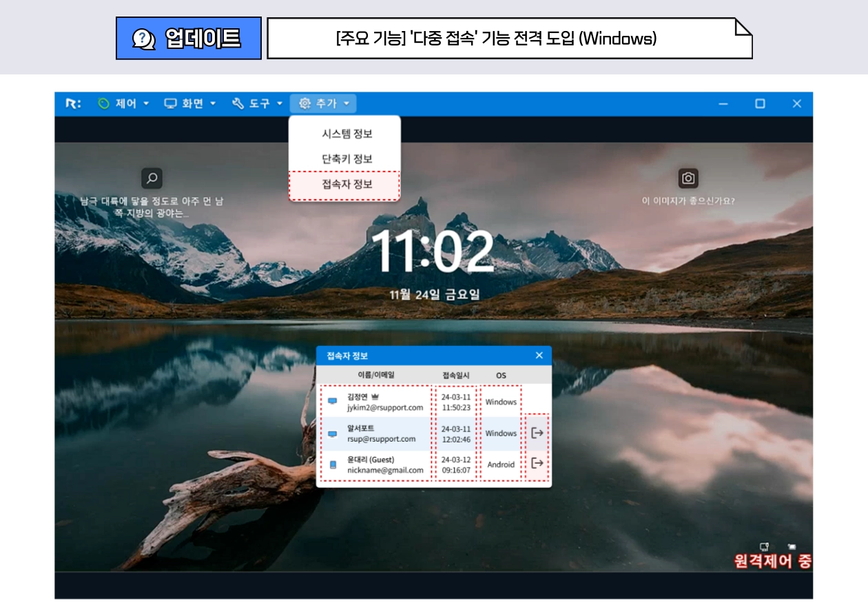The width and height of the screenshot is (868, 614).
Task: Click the camera icon on lock screen
Action: click(688, 178)
